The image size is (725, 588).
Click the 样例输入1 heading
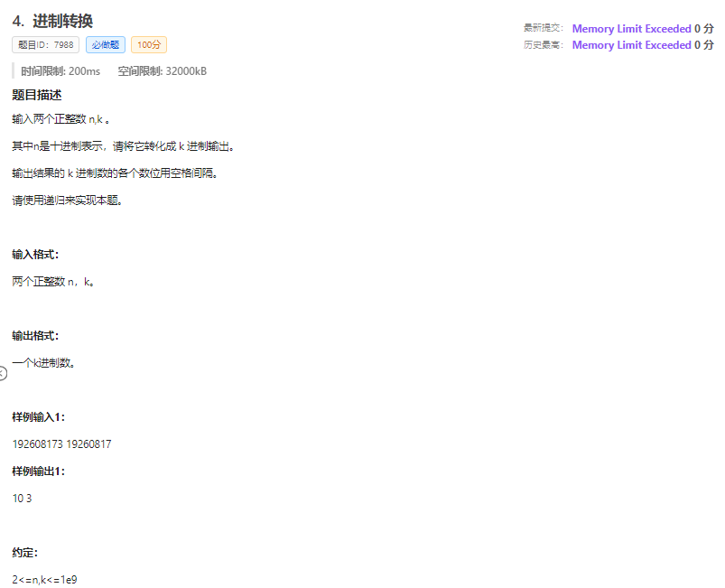pos(39,417)
